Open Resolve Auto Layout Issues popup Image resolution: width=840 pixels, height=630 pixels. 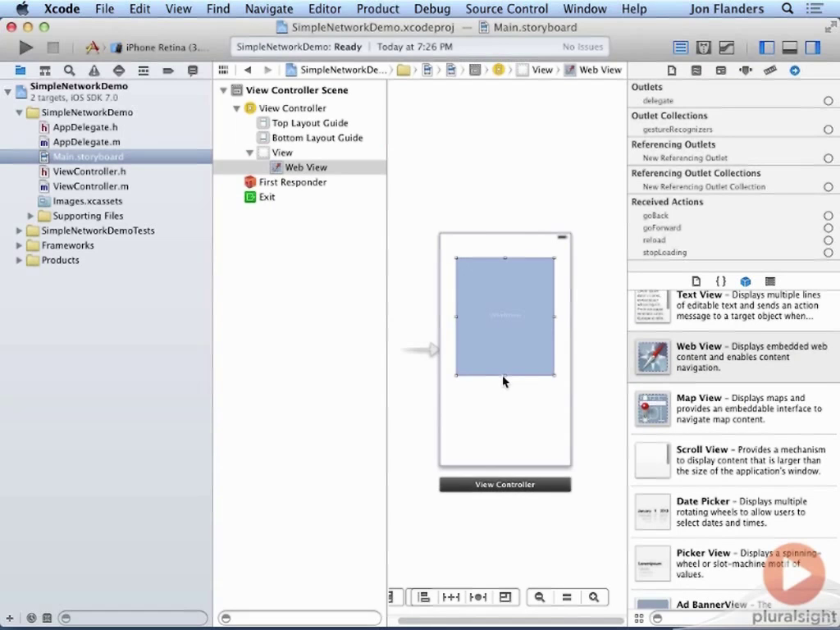pyautogui.click(x=478, y=597)
